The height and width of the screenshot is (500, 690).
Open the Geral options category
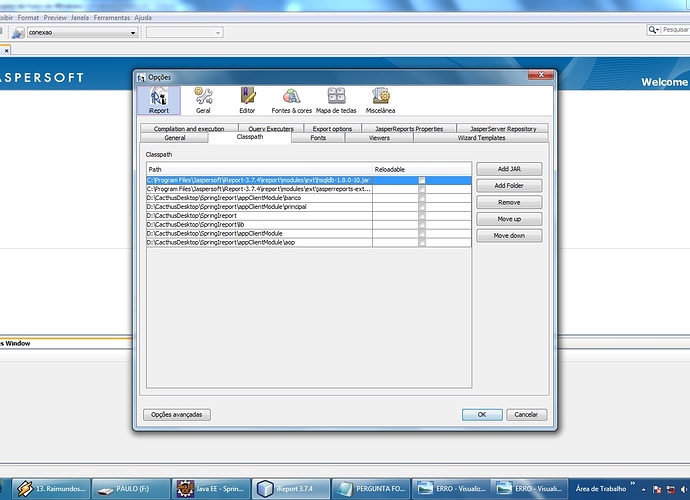[x=203, y=100]
